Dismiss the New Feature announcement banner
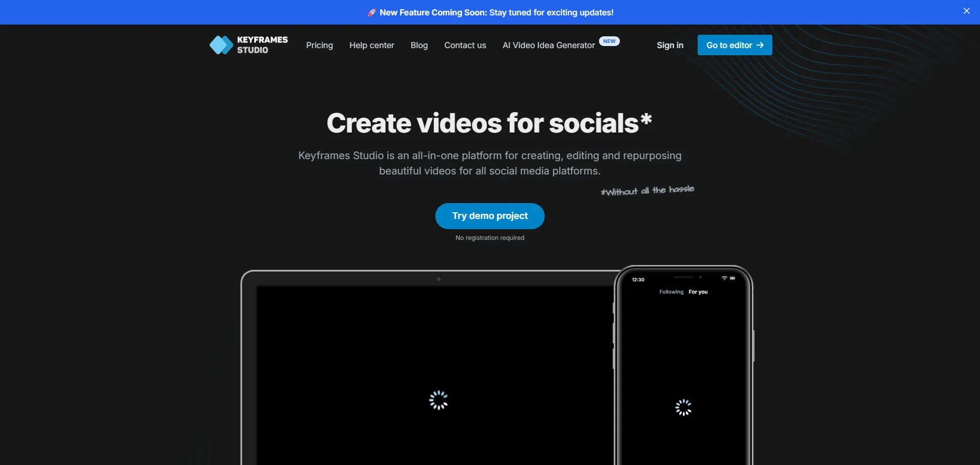Screen dimensions: 980x465 [x=966, y=11]
